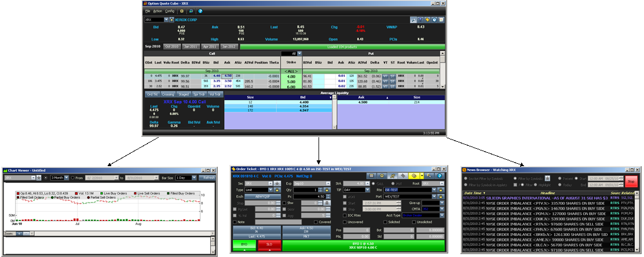The width and height of the screenshot is (644, 257).
Task: Click the option chain vertical scrollbar
Action: 442,70
